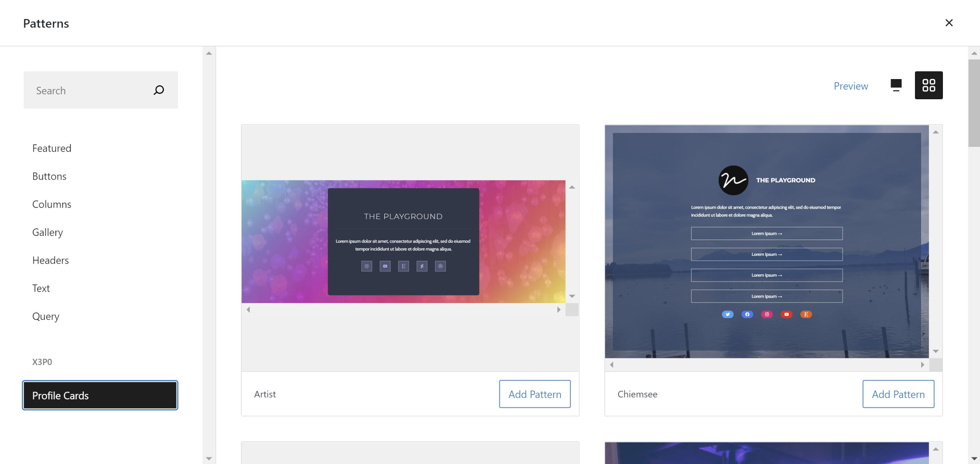Screen dimensions: 980x464
Task: Add the Chiemsee pattern
Action: click(898, 394)
